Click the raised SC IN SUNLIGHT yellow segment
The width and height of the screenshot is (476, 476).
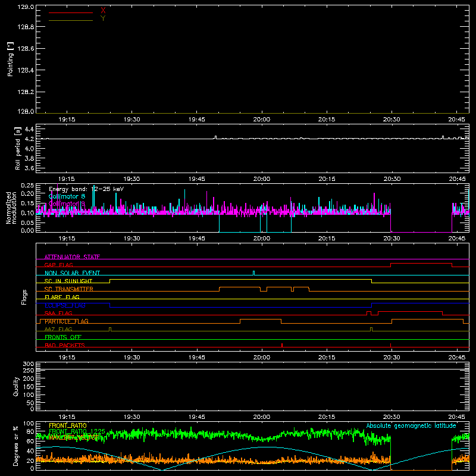241,279
